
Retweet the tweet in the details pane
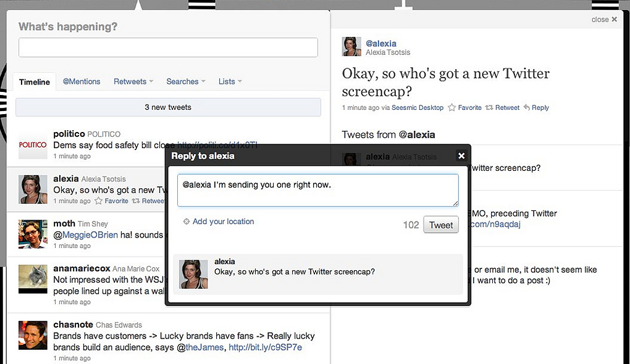coord(503,108)
